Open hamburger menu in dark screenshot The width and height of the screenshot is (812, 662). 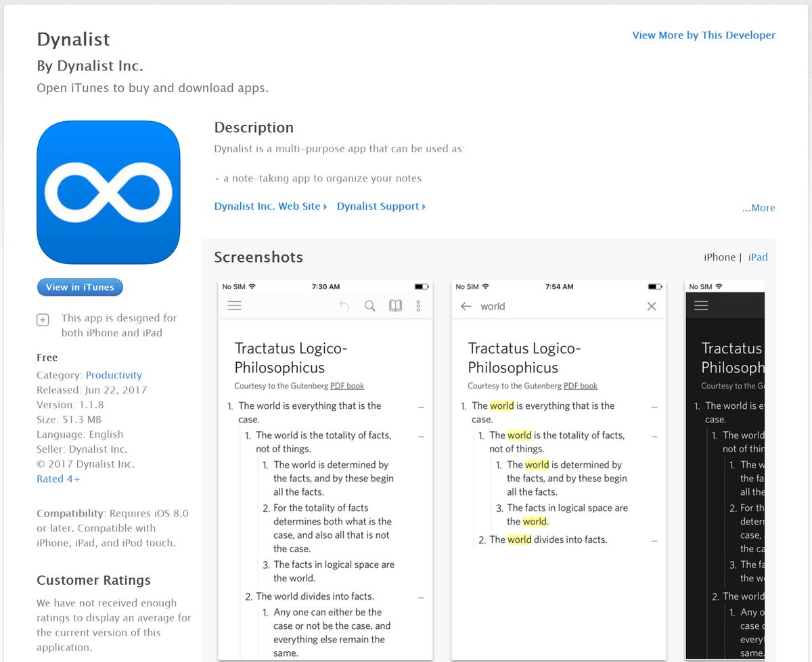(x=701, y=306)
